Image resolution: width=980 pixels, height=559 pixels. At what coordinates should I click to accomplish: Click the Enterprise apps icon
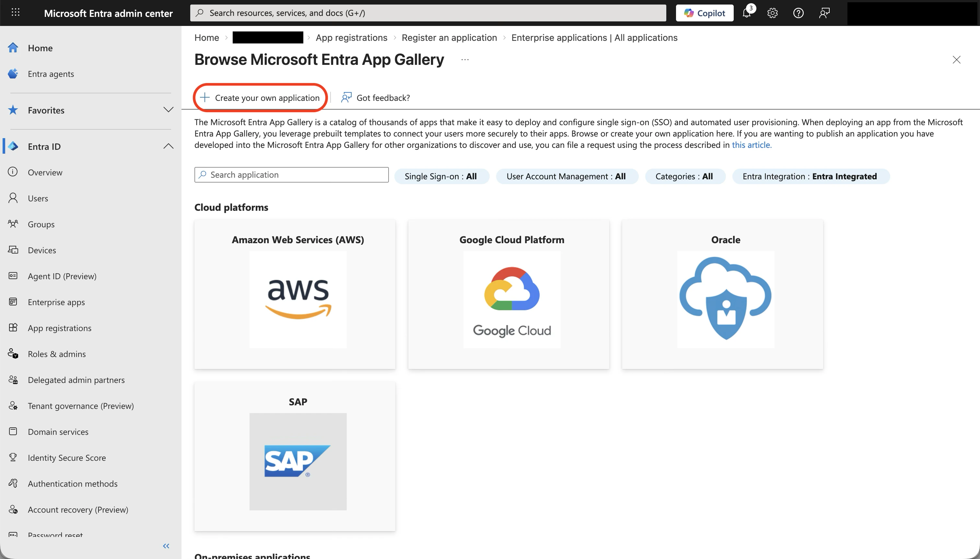[x=13, y=302]
